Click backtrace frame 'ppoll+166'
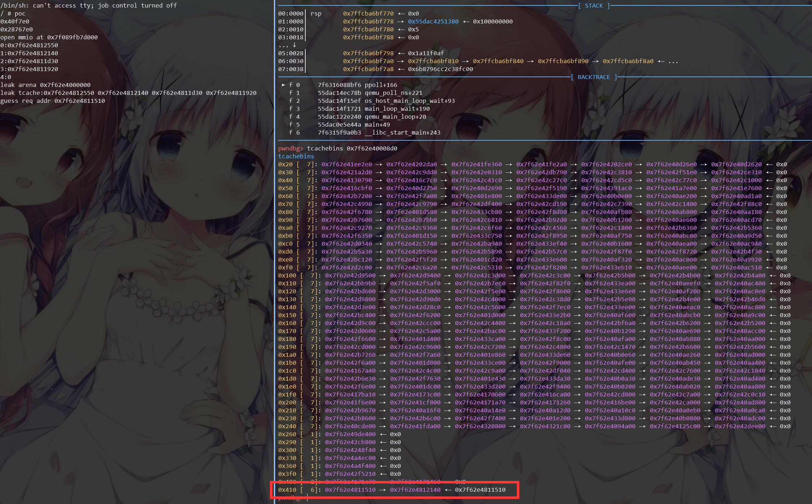812x504 pixels. tap(381, 85)
